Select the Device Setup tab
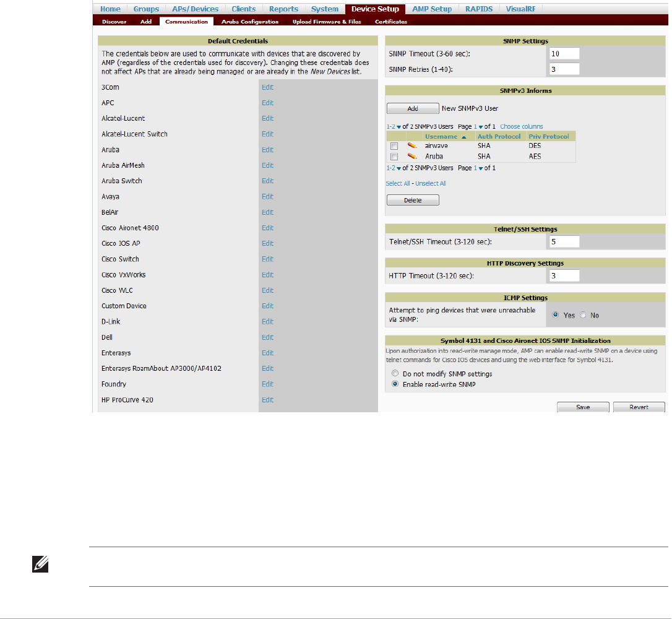The height and width of the screenshot is (619, 672). coord(375,9)
